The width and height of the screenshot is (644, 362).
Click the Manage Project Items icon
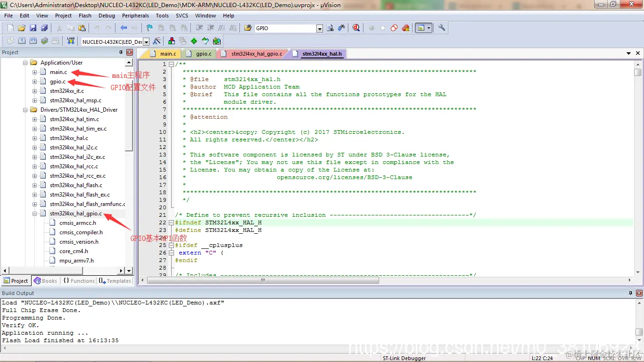(172, 41)
